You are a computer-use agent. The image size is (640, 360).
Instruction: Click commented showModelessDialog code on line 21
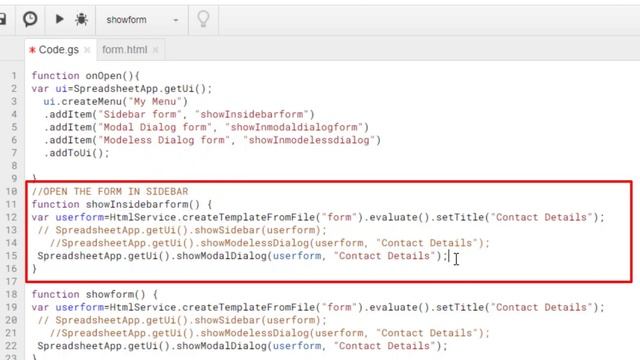click(x=269, y=333)
